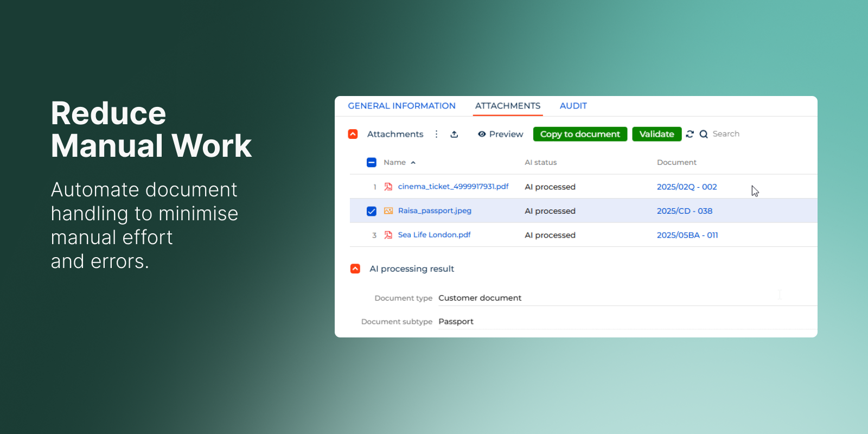
Task: Collapse the Attachments section
Action: point(353,134)
